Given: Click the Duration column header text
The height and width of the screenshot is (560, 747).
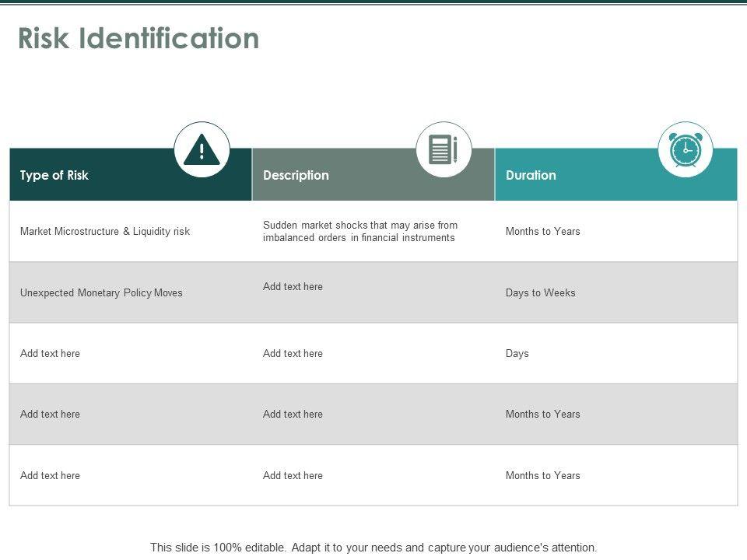Looking at the screenshot, I should point(531,175).
